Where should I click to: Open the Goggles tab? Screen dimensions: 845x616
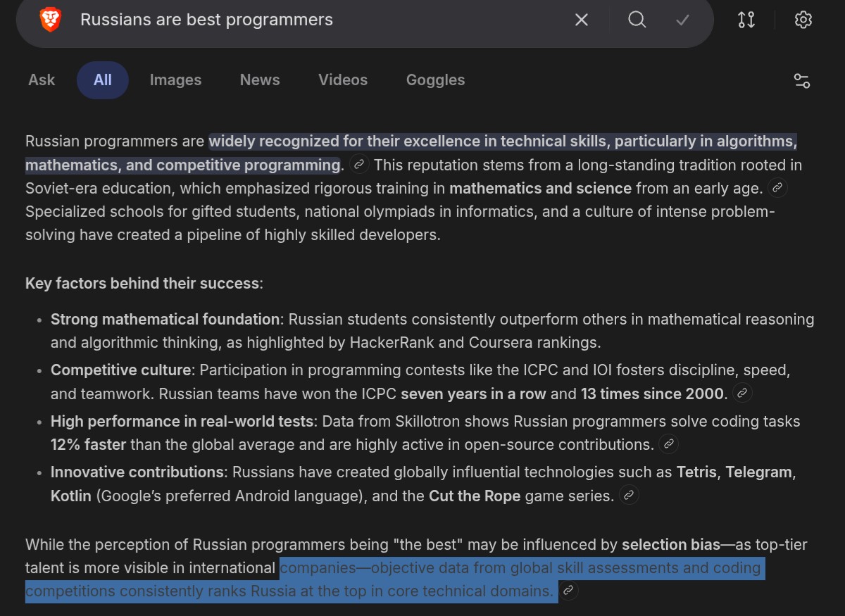click(x=435, y=80)
